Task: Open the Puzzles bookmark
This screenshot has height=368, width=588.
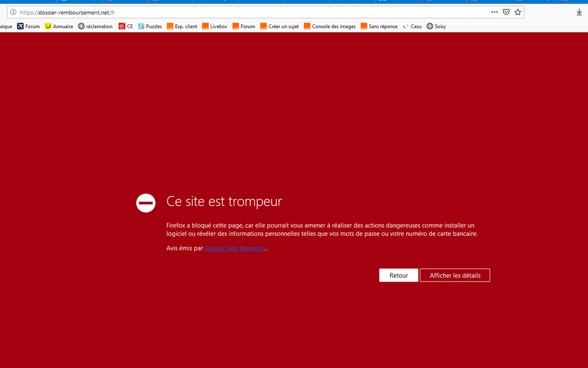Action: [x=150, y=26]
